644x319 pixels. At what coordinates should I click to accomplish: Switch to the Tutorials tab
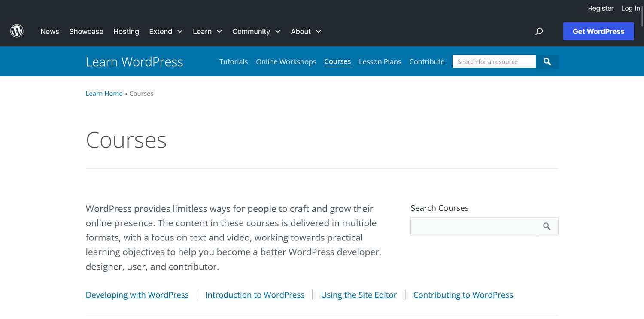[x=234, y=62]
